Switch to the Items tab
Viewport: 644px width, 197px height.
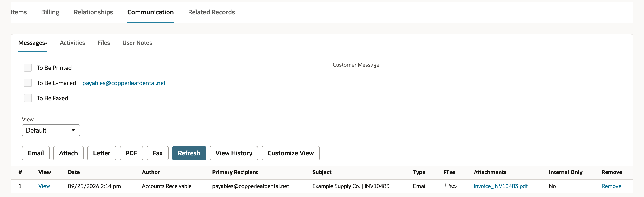pos(19,12)
